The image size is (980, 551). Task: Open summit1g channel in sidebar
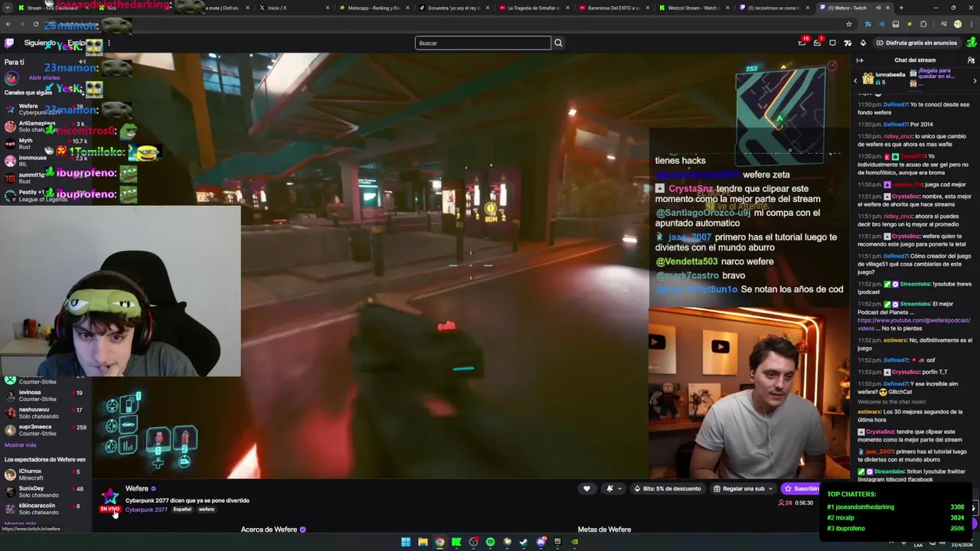[x=46, y=178]
